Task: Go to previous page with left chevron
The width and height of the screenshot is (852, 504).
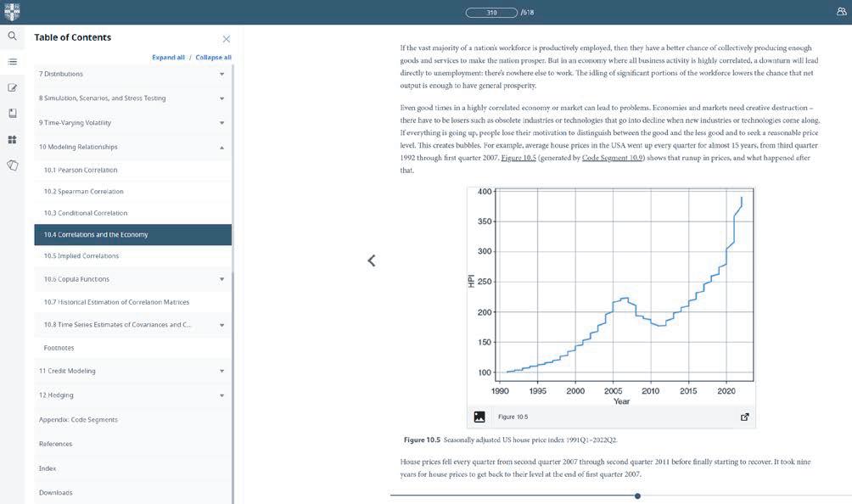Action: pos(372,260)
